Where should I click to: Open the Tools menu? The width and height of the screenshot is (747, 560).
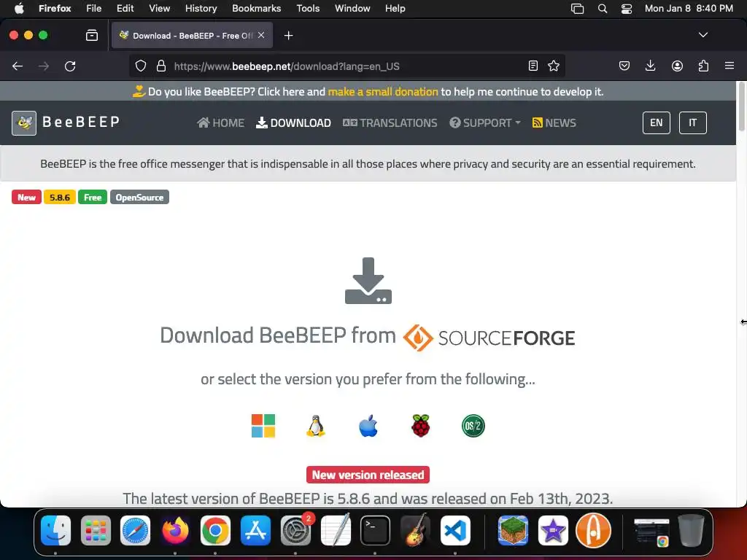[308, 9]
